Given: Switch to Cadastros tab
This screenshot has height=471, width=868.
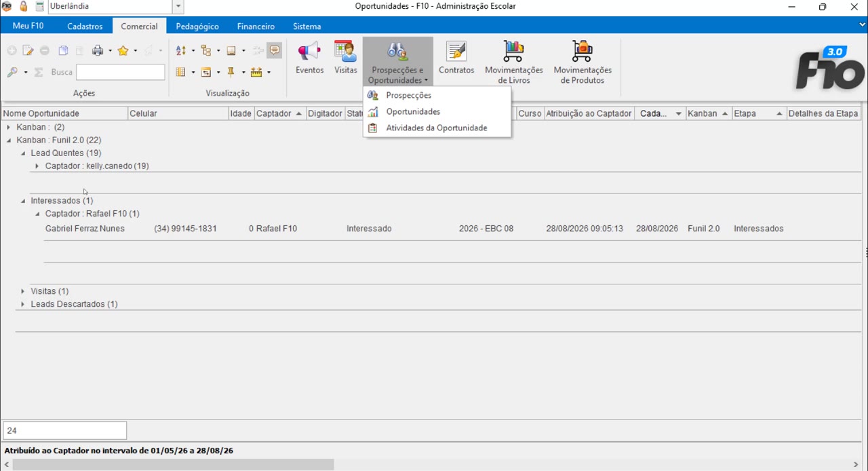Looking at the screenshot, I should tap(85, 26).
